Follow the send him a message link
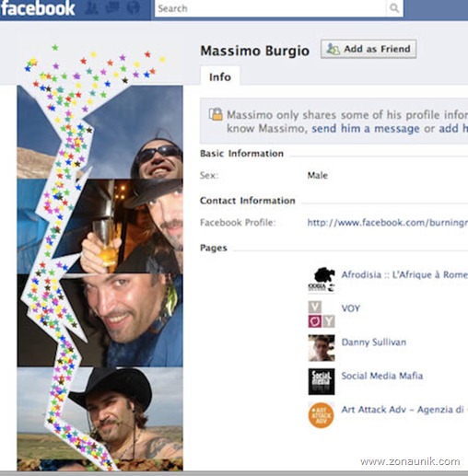 pos(366,128)
